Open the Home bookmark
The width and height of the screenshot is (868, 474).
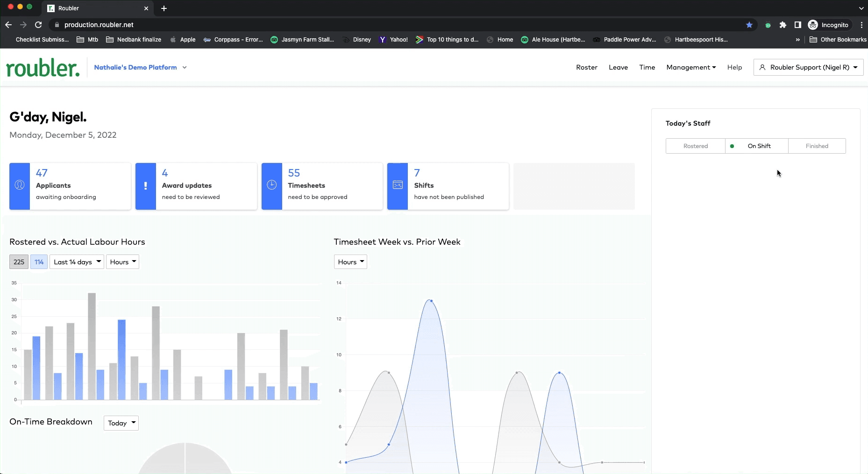[500, 40]
